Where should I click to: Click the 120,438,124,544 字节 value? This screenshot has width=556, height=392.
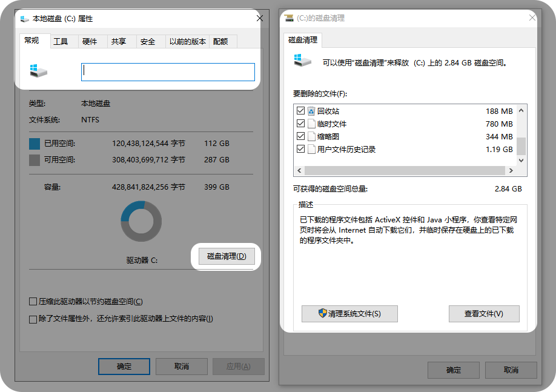pyautogui.click(x=148, y=144)
